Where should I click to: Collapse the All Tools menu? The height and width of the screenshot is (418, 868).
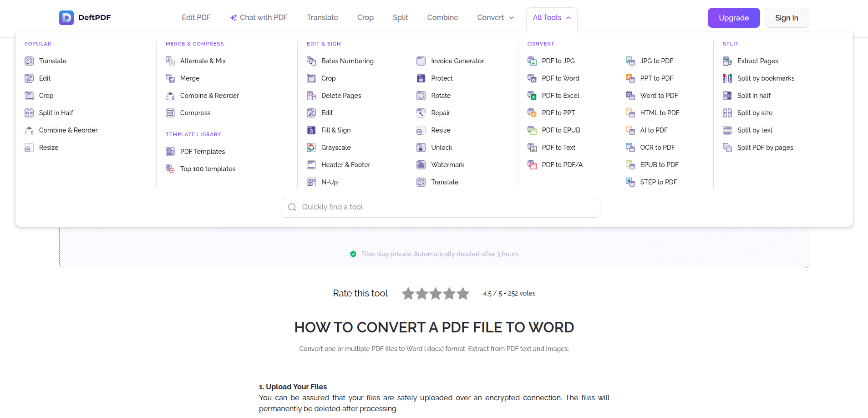coord(551,17)
